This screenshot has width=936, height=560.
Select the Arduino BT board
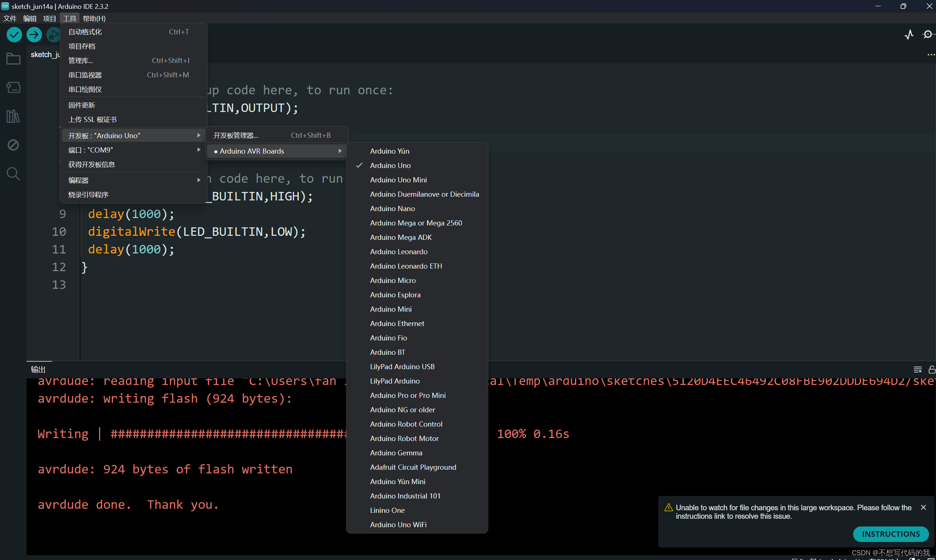coord(417,352)
